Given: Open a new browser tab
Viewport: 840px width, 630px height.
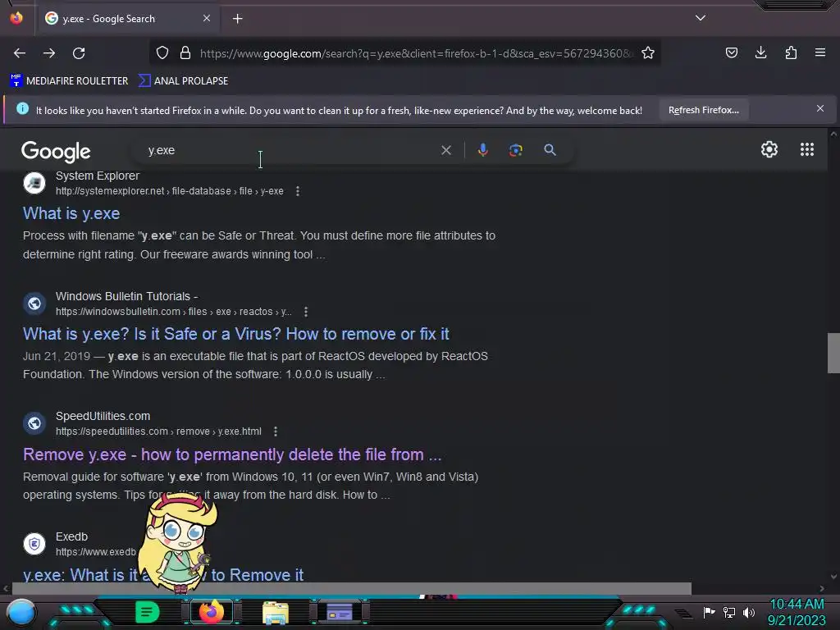Looking at the screenshot, I should [x=237, y=19].
